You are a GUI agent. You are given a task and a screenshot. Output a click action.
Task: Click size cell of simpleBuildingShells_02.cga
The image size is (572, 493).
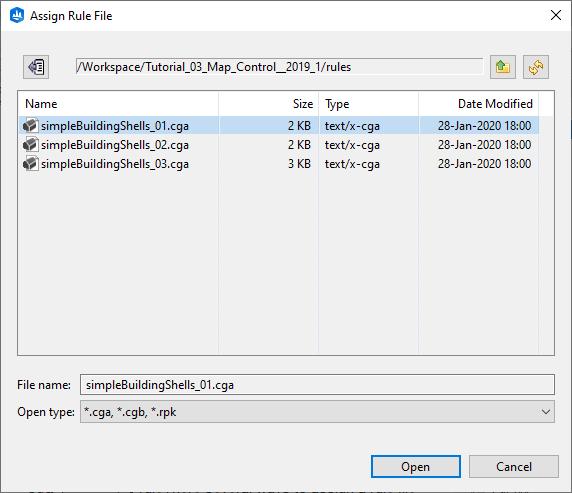pyautogui.click(x=299, y=145)
